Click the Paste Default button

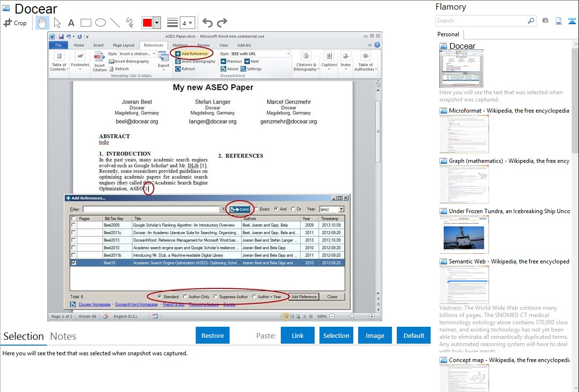tap(414, 335)
